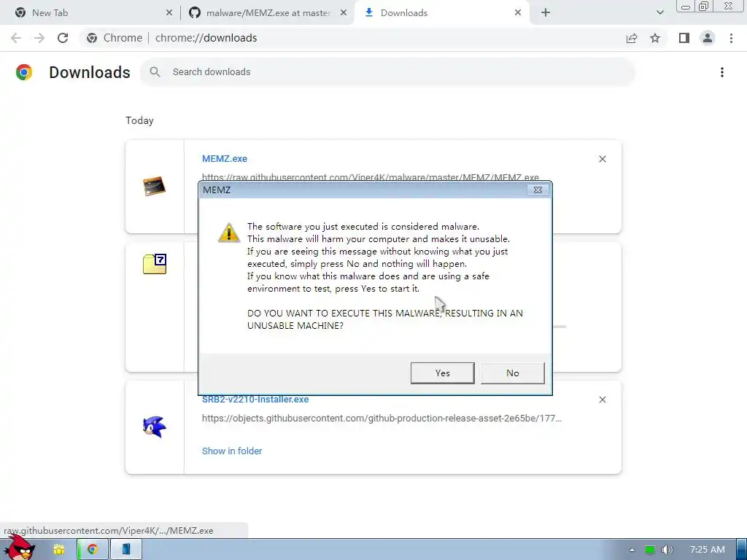Close the New Tab tab
Image resolution: width=747 pixels, height=560 pixels.
pyautogui.click(x=169, y=13)
